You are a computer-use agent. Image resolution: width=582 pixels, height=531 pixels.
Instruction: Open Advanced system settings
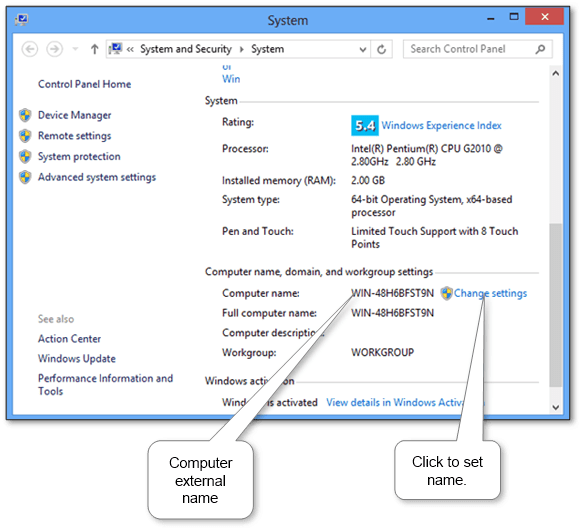[x=97, y=177]
